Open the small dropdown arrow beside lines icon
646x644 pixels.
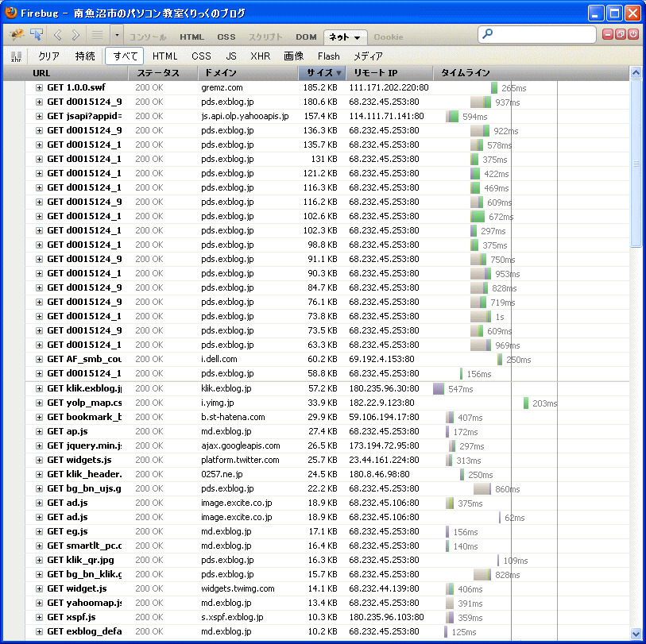pyautogui.click(x=117, y=36)
